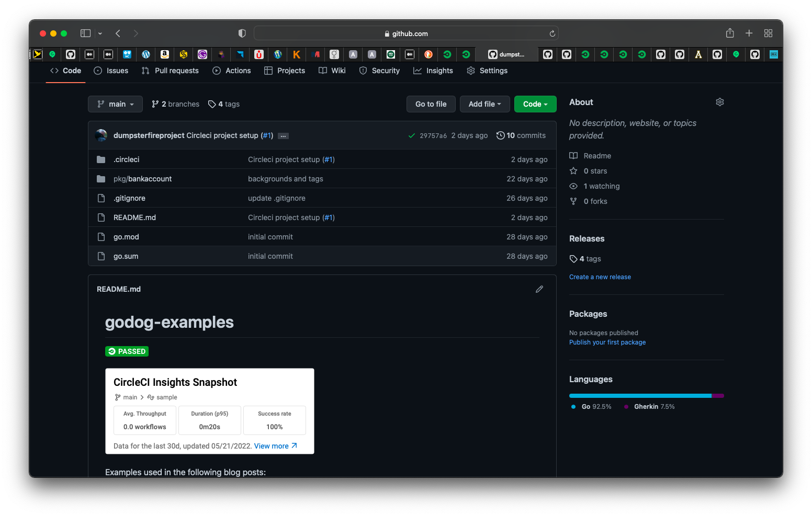Click the green commit status checkmark
This screenshot has width=812, height=516.
(412, 135)
